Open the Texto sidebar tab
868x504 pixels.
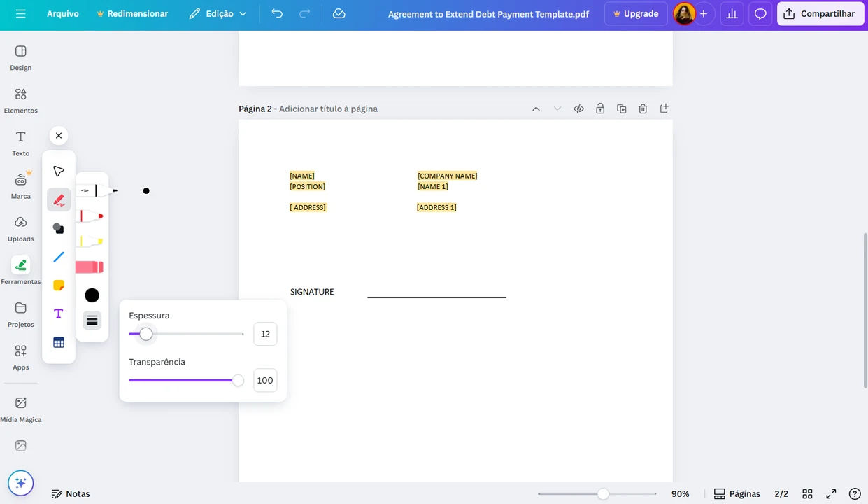pos(21,143)
